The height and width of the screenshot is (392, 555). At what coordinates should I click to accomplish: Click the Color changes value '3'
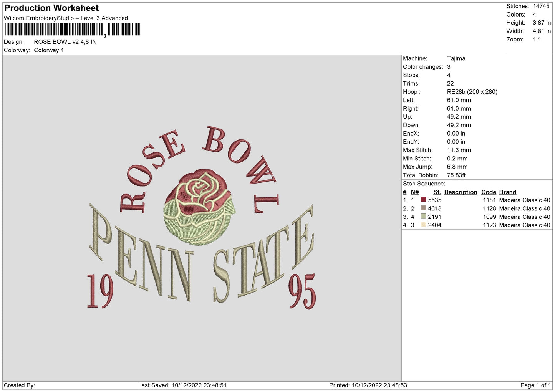[x=449, y=67]
